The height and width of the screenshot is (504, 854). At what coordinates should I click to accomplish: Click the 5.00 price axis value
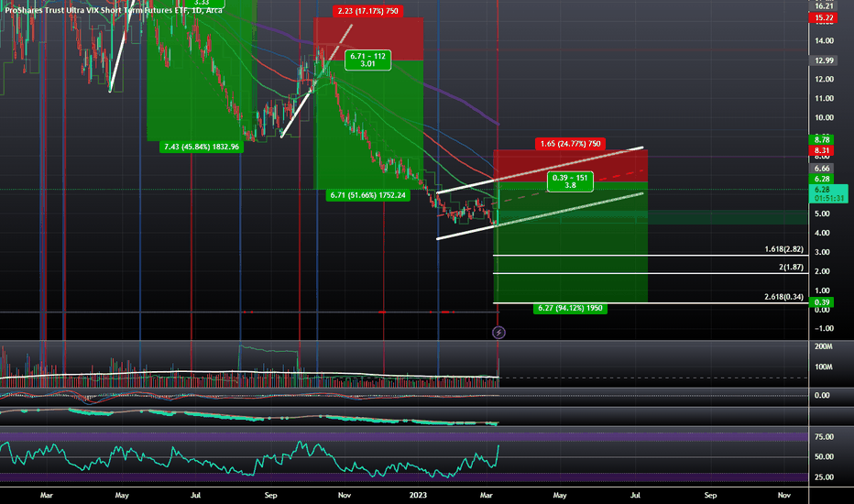point(822,214)
